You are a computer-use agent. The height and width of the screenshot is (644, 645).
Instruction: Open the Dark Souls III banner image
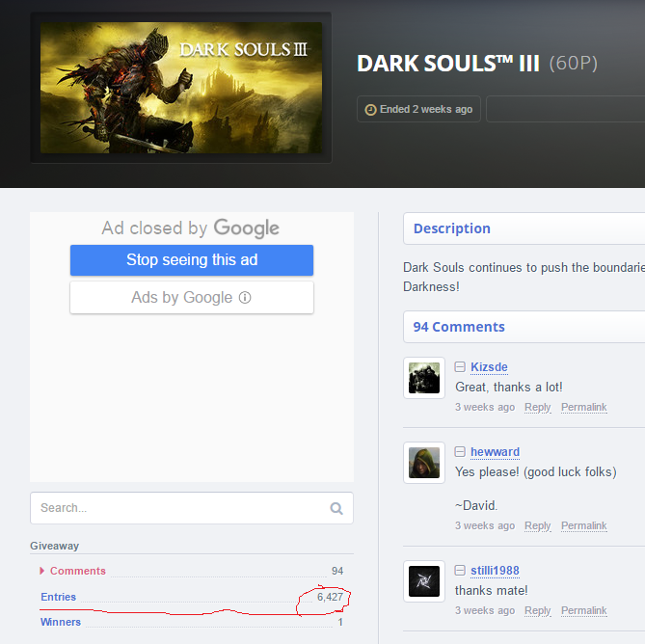[181, 88]
